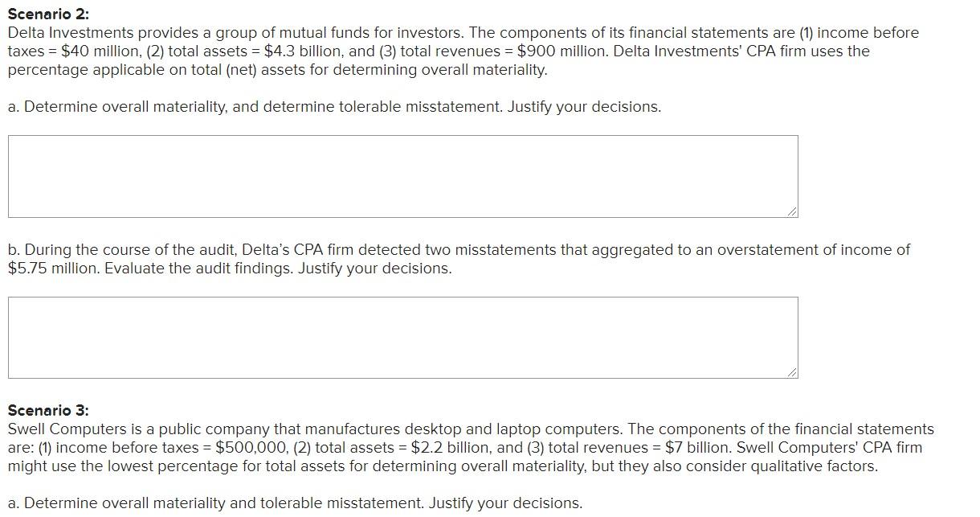Click the answer box under Scenario 2 question b
The image size is (980, 517).
click(403, 338)
